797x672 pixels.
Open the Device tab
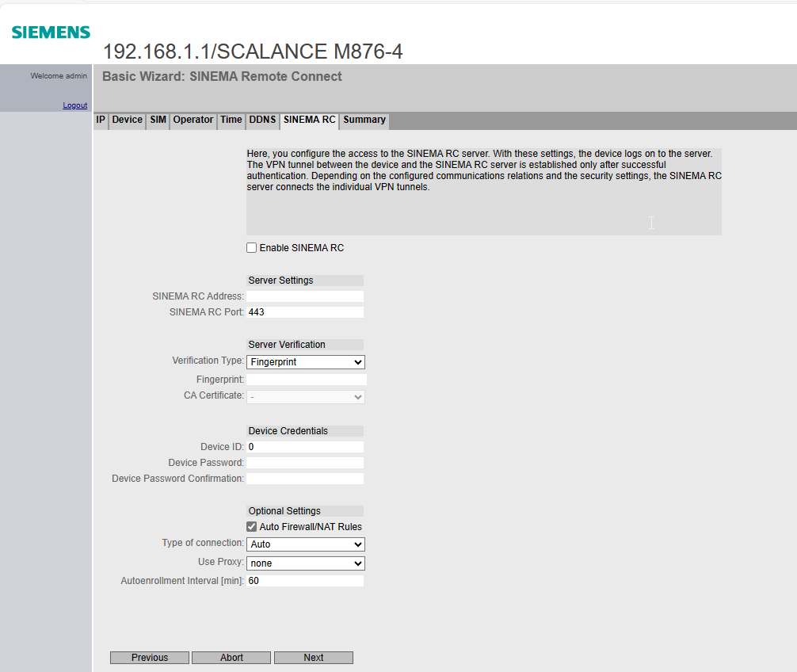coord(127,120)
